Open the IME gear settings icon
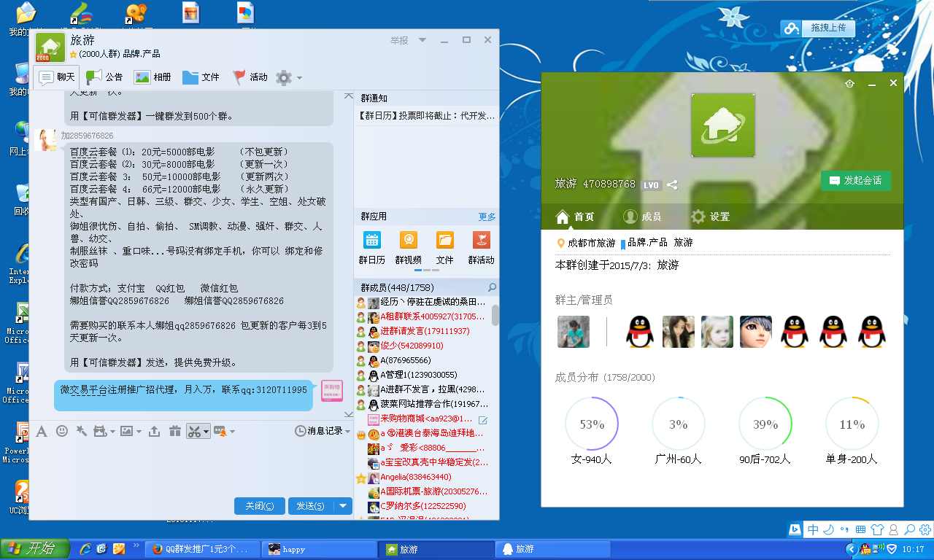The width and height of the screenshot is (934, 560). coord(925,529)
